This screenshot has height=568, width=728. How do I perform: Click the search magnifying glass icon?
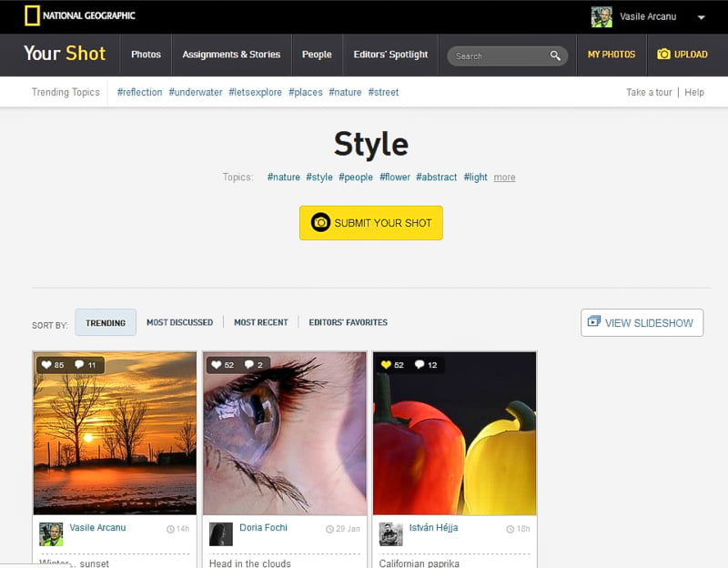pyautogui.click(x=555, y=56)
